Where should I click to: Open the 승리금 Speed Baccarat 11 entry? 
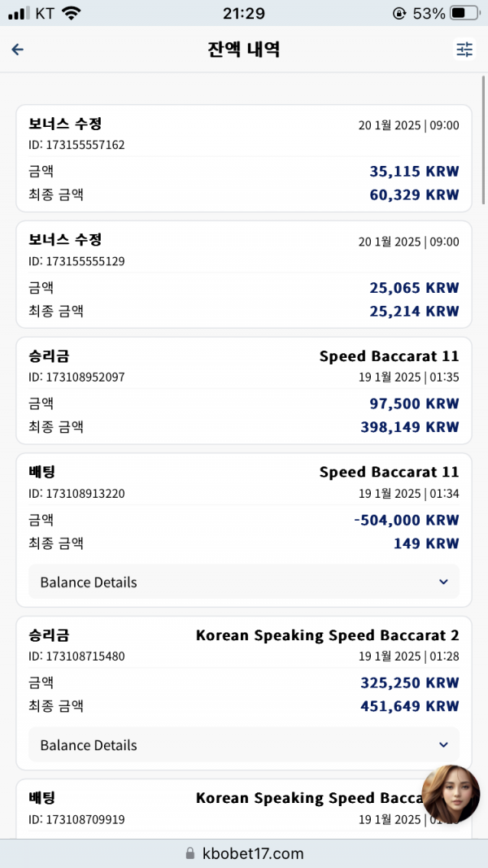pyautogui.click(x=244, y=390)
